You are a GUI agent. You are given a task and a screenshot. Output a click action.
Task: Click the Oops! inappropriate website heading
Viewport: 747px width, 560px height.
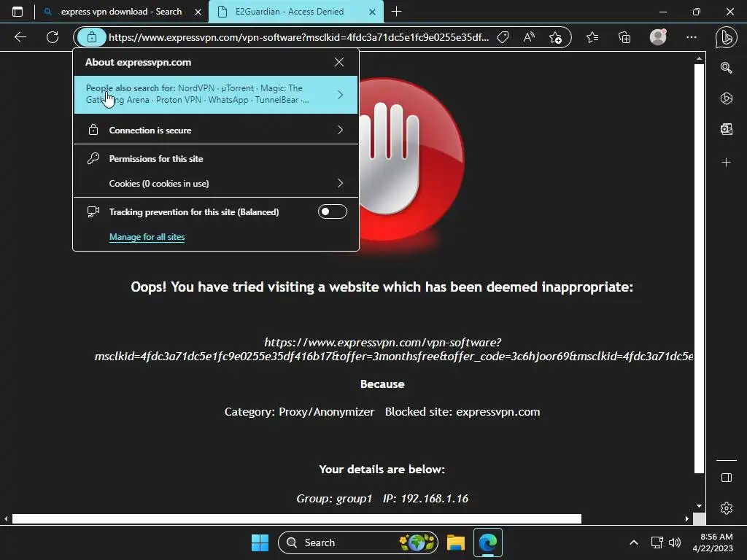382,287
